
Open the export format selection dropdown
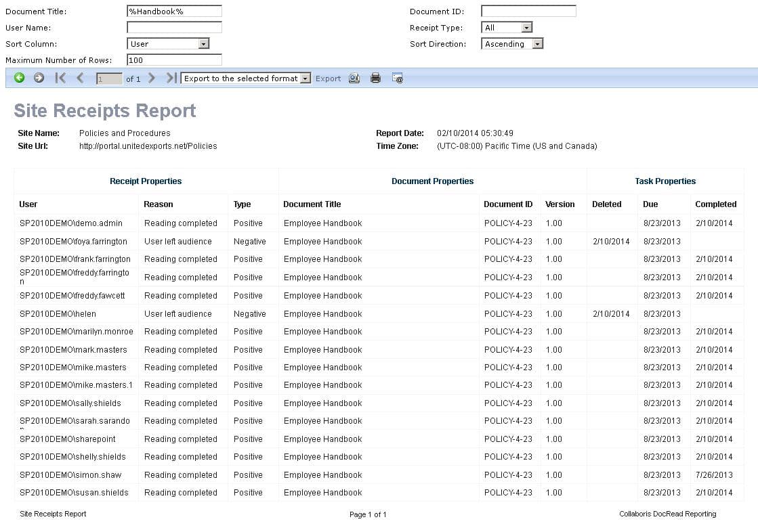[x=304, y=78]
